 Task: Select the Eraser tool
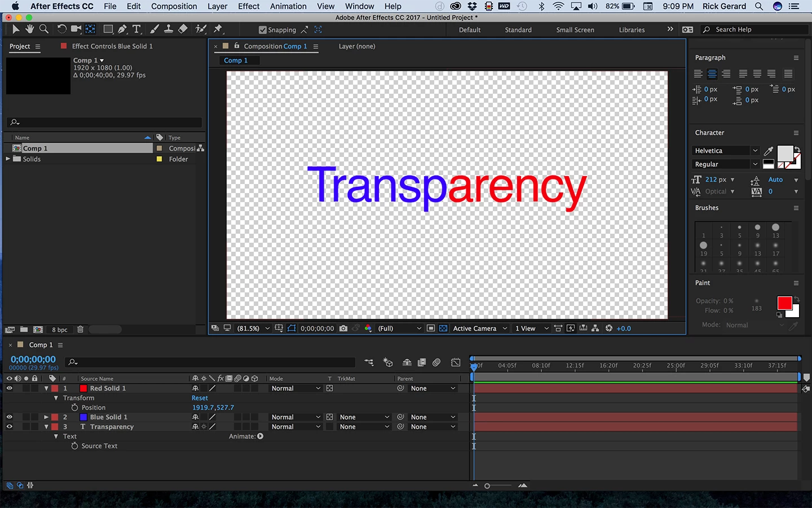tap(183, 29)
